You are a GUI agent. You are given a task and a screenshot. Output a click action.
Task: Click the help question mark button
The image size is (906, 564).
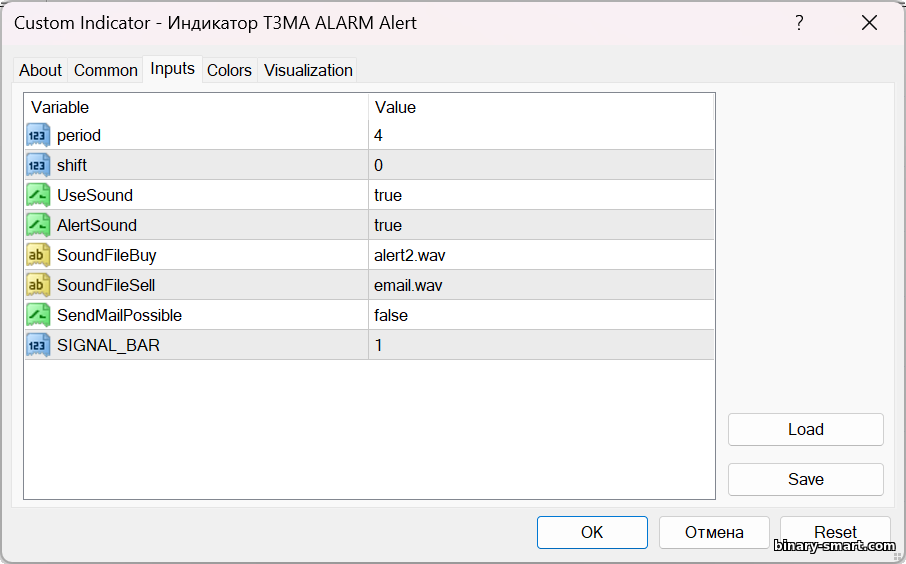pyautogui.click(x=799, y=23)
